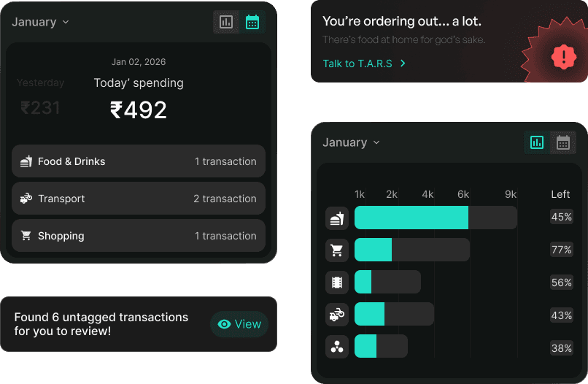588x384 pixels.
Task: Click the three-circles category icon in chart
Action: (x=337, y=347)
